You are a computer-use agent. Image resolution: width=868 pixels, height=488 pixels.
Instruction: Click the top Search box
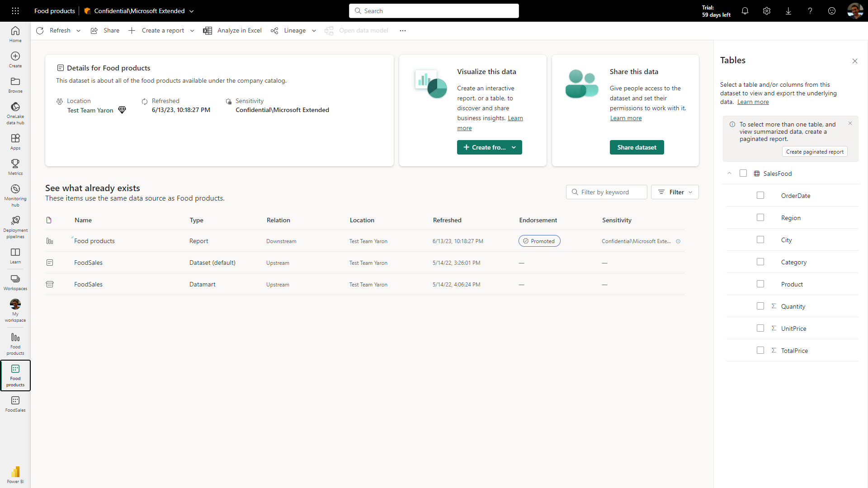pos(434,11)
